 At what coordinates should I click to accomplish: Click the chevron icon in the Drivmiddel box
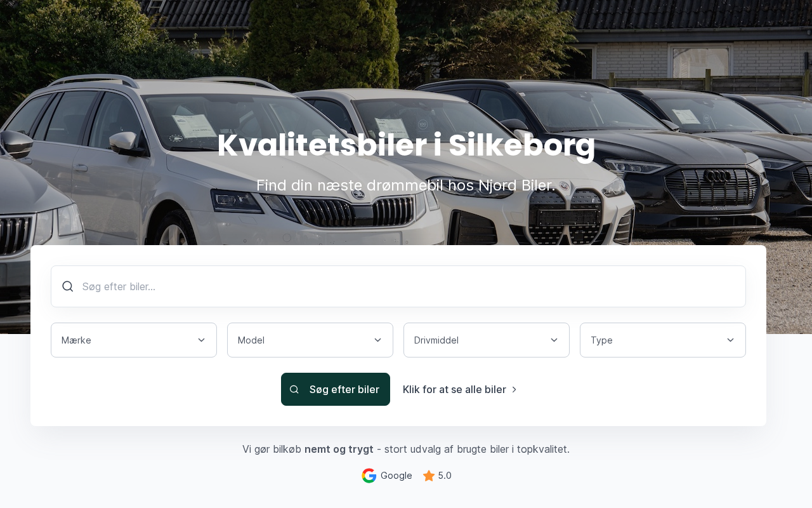pyautogui.click(x=554, y=340)
